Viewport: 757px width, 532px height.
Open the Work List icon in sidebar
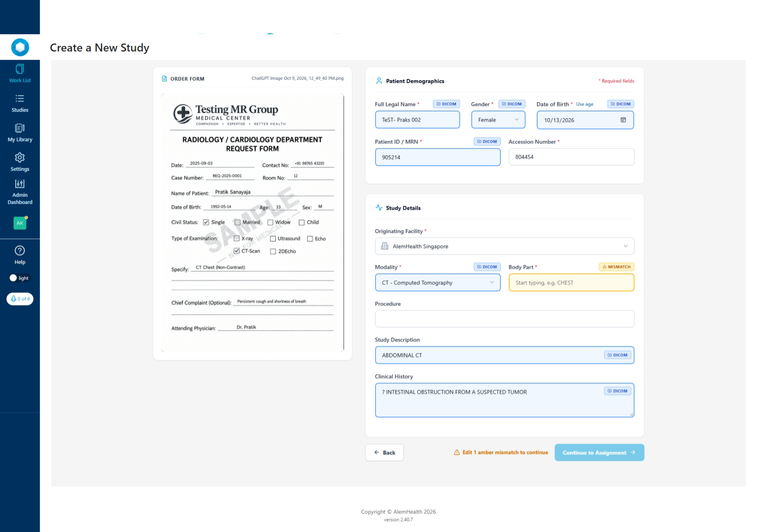(x=20, y=69)
